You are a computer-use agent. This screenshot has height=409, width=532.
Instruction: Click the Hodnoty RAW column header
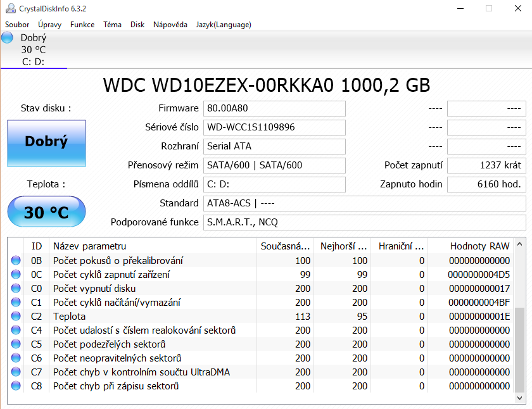471,246
